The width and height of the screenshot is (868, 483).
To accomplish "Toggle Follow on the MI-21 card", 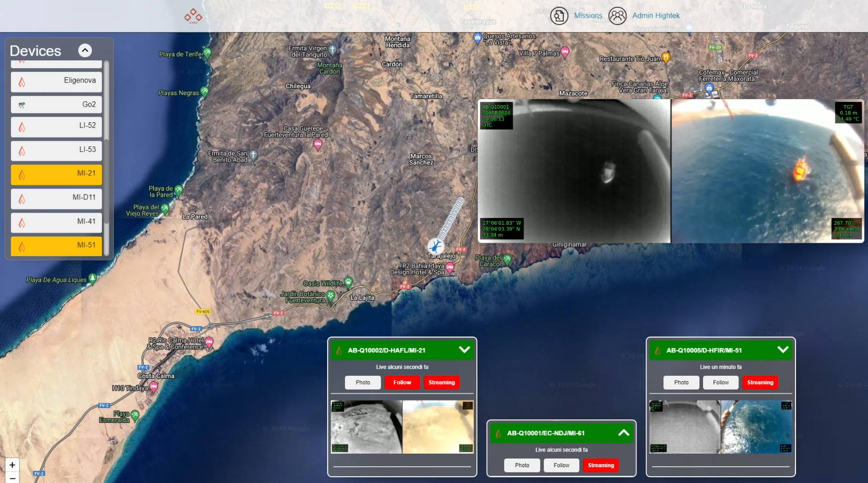I will point(402,383).
